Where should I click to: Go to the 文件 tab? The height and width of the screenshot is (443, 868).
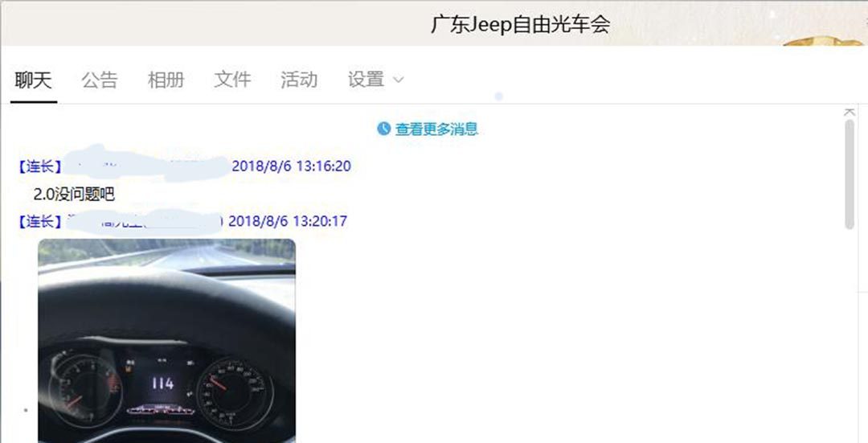point(232,80)
